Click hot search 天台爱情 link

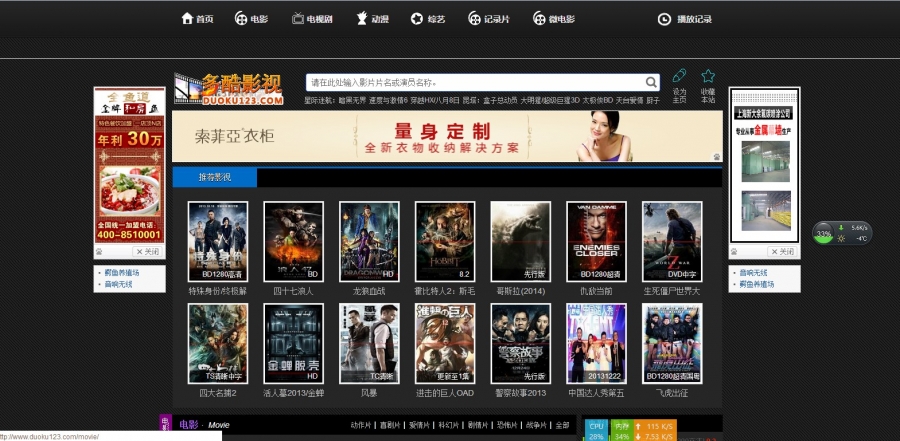point(630,100)
